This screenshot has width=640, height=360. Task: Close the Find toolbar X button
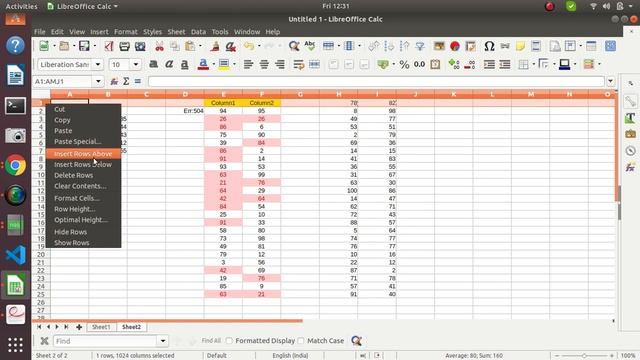[44, 341]
